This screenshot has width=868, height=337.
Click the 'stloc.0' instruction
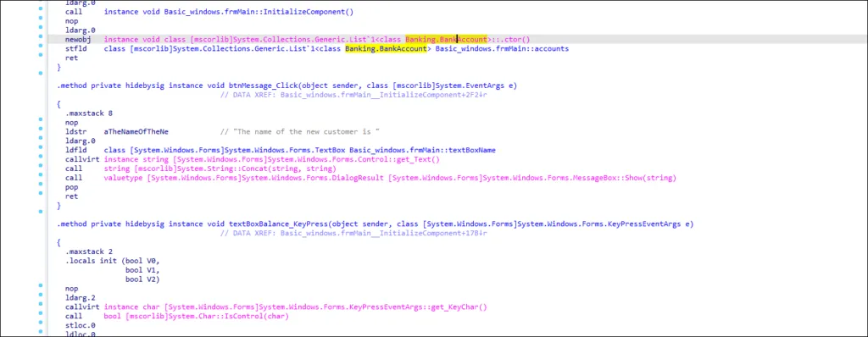[x=80, y=325]
